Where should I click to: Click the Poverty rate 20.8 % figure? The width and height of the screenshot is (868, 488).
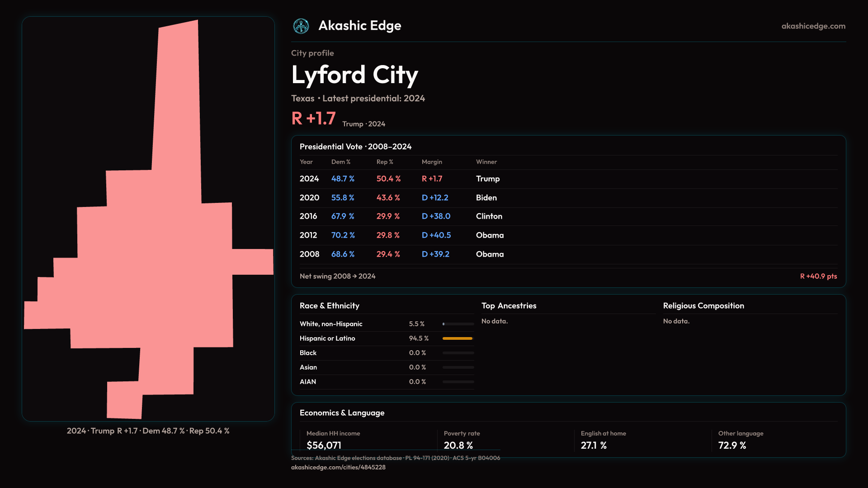click(458, 446)
